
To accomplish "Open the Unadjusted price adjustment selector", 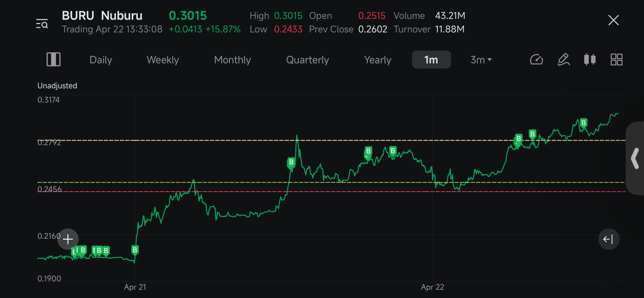I will click(57, 86).
